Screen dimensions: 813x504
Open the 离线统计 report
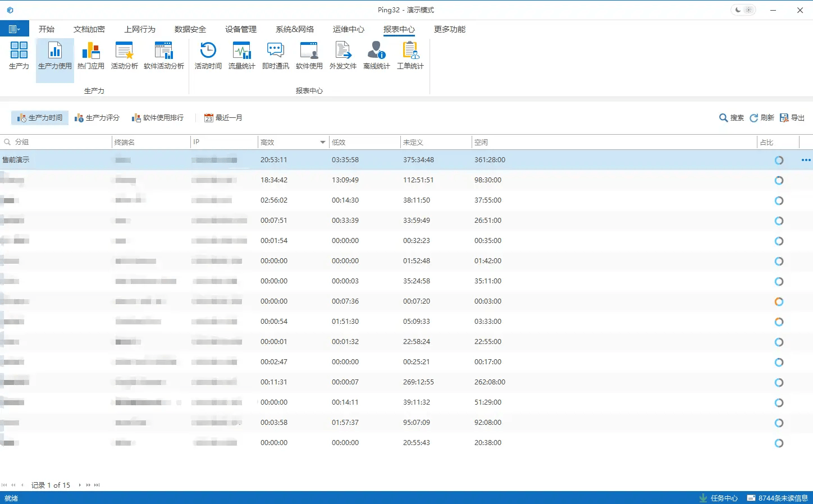click(376, 56)
